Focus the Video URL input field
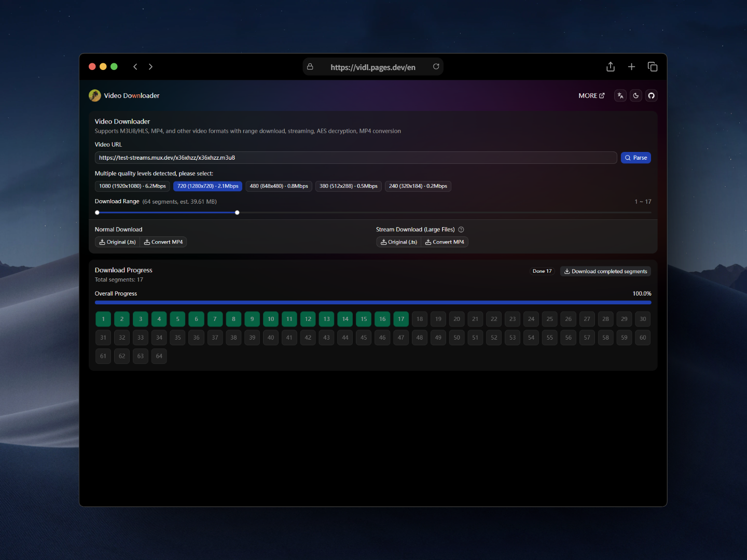Image resolution: width=747 pixels, height=560 pixels. coord(356,158)
